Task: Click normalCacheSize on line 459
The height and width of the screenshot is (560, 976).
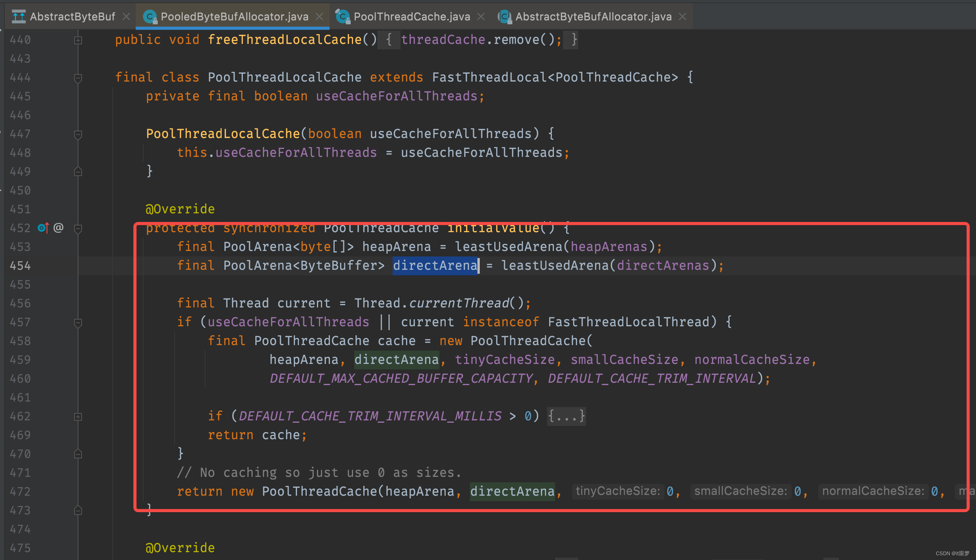Action: (x=752, y=360)
